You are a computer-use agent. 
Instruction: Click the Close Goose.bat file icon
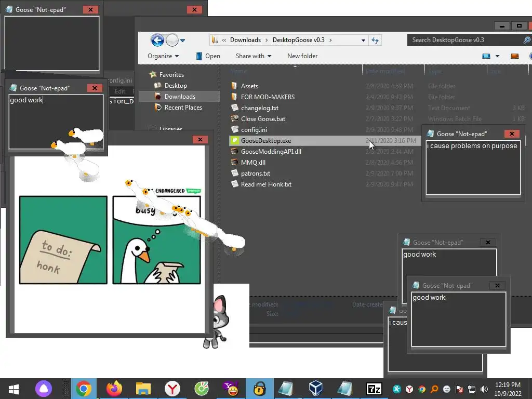coord(234,118)
